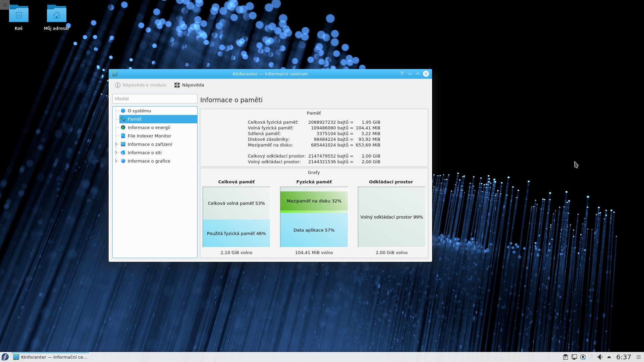The width and height of the screenshot is (644, 362).
Task: Open the network connection tray icon
Action: (574, 357)
